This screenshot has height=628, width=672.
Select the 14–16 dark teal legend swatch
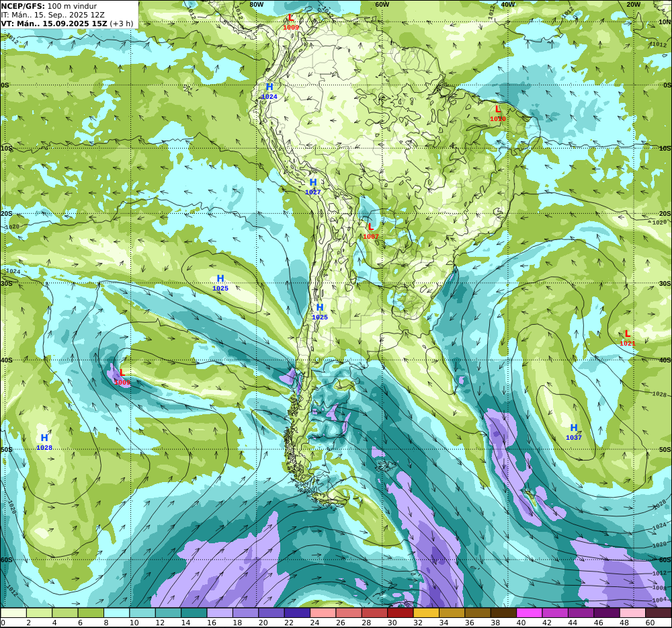point(194,613)
